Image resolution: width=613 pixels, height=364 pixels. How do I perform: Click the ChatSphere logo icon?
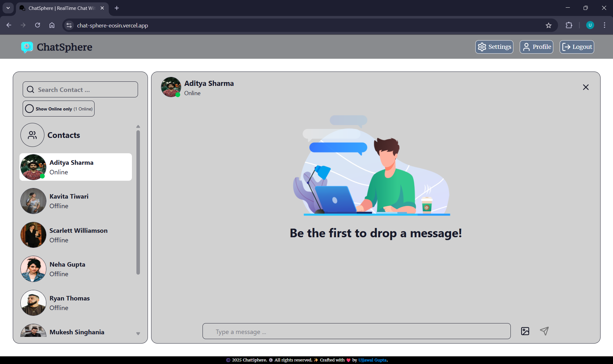pos(27,47)
